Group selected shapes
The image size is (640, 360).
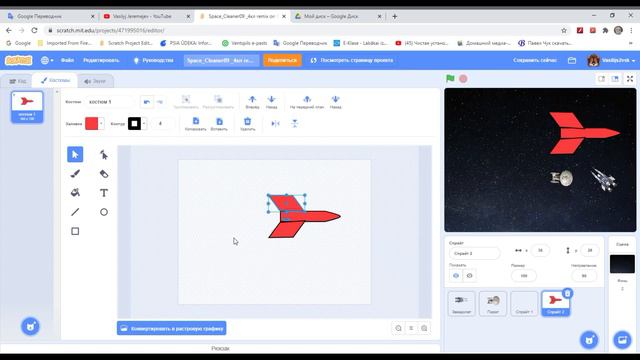[186, 102]
